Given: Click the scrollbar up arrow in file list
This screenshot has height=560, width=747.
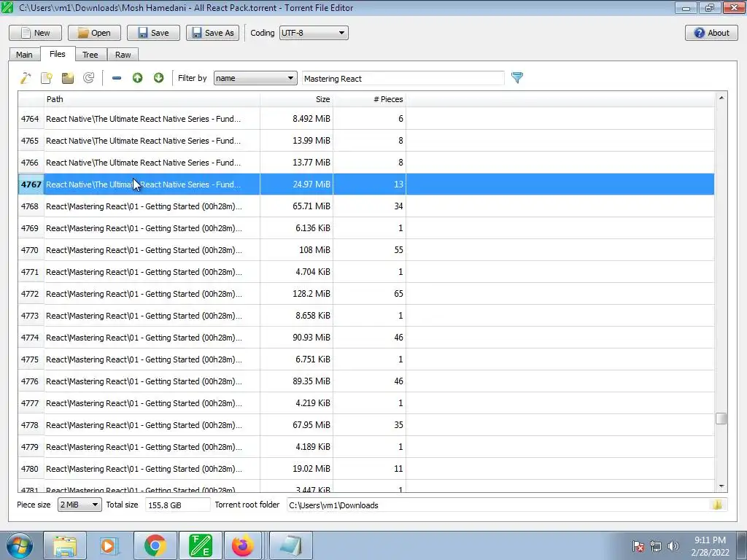Looking at the screenshot, I should [721, 98].
